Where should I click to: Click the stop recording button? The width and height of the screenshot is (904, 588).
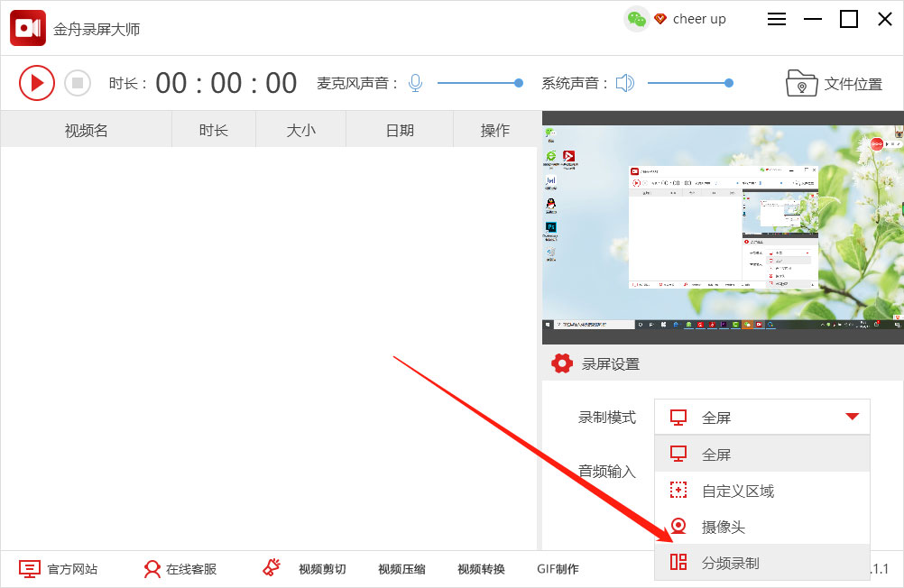[x=78, y=82]
